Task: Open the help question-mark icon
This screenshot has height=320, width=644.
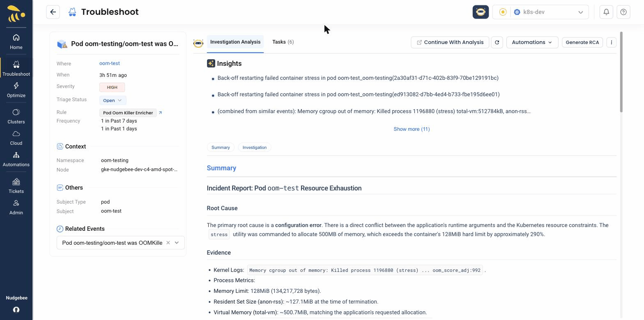Action: pyautogui.click(x=623, y=12)
